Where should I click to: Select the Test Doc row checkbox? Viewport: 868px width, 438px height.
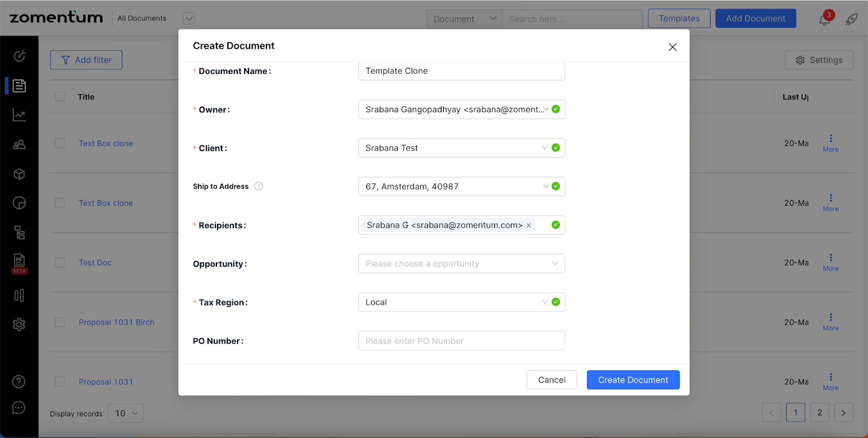coord(60,262)
